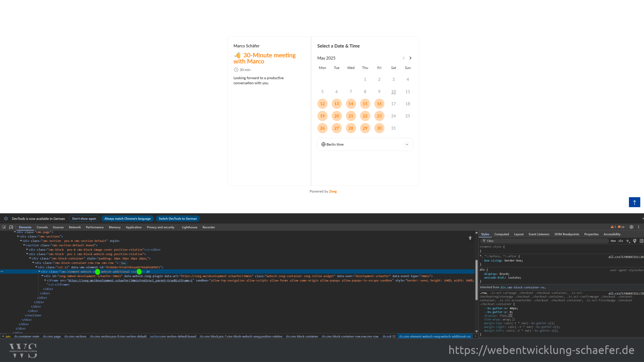The image size is (644, 362).
Task: Toggle the :hov element state panel
Action: (x=613, y=241)
